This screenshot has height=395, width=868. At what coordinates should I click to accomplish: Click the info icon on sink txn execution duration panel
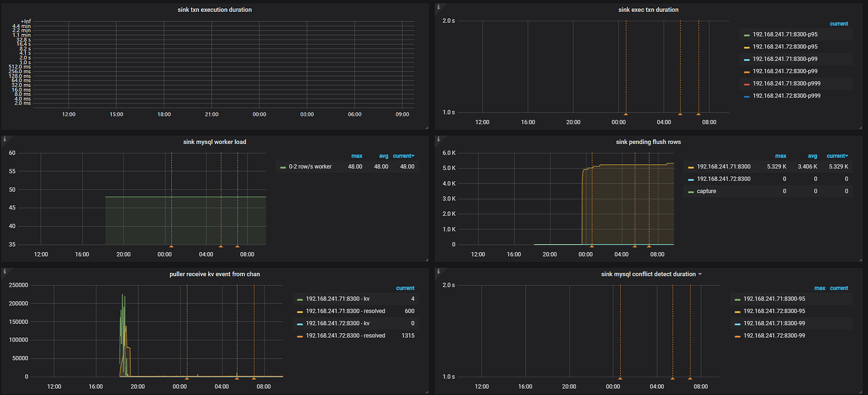click(4, 6)
